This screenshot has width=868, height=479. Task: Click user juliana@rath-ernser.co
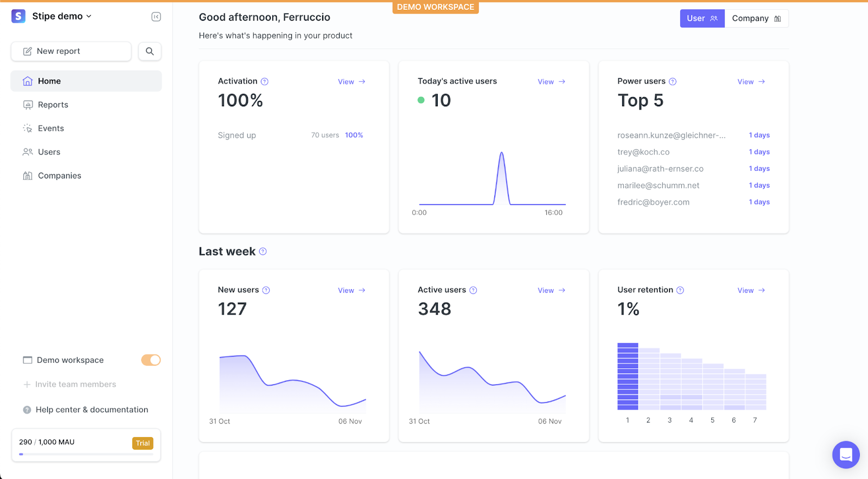660,169
